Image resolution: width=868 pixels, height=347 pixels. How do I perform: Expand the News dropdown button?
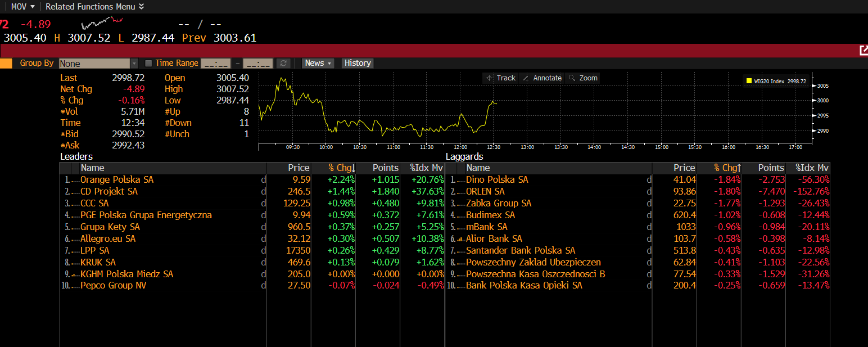tap(318, 64)
